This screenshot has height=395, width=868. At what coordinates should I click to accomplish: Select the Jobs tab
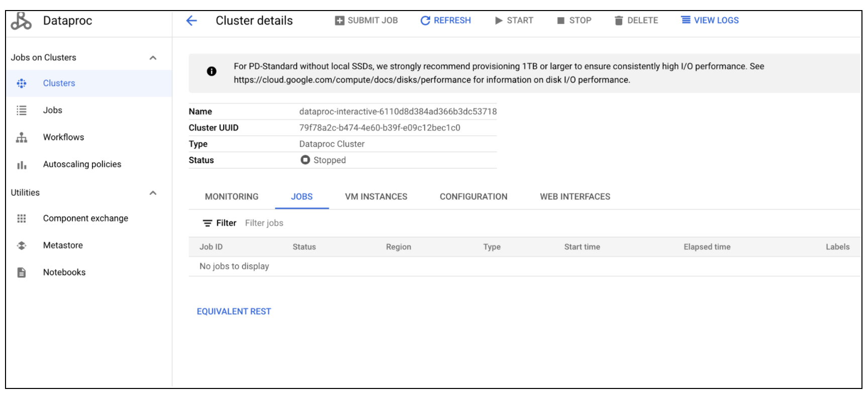302,196
